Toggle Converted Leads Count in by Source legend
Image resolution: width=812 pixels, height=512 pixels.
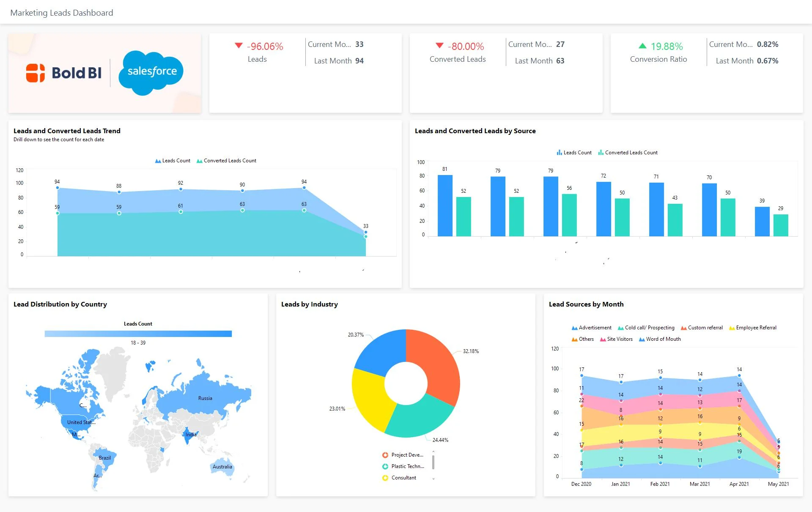pyautogui.click(x=628, y=153)
